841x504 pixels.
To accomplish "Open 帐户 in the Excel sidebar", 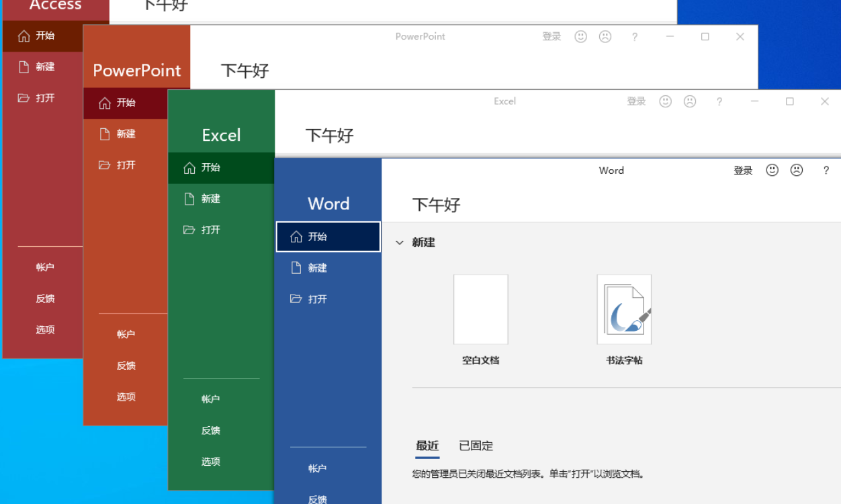I will click(210, 399).
